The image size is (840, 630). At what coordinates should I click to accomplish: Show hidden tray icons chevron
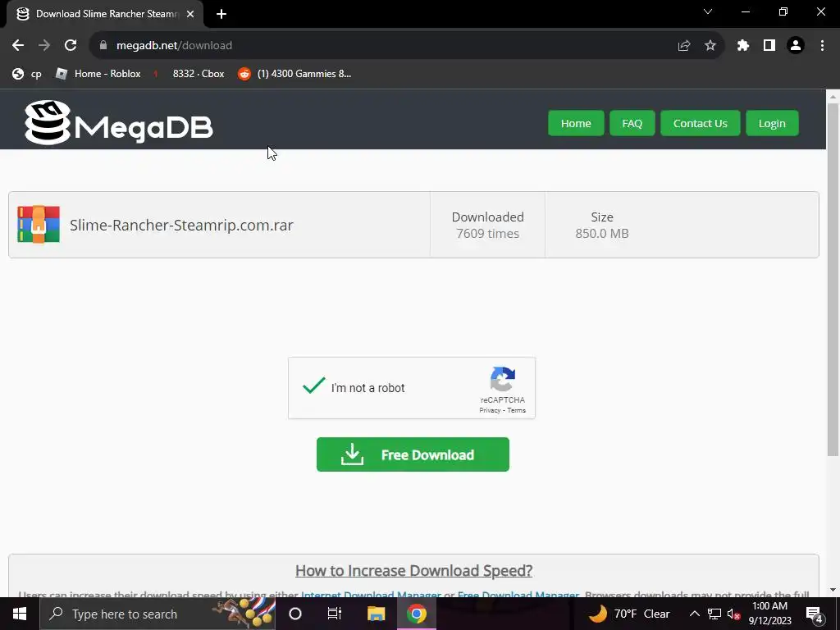coord(694,614)
